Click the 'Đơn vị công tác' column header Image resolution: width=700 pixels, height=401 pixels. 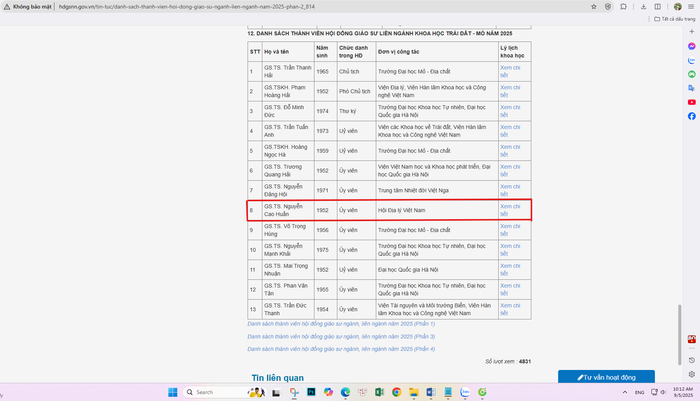(x=437, y=52)
